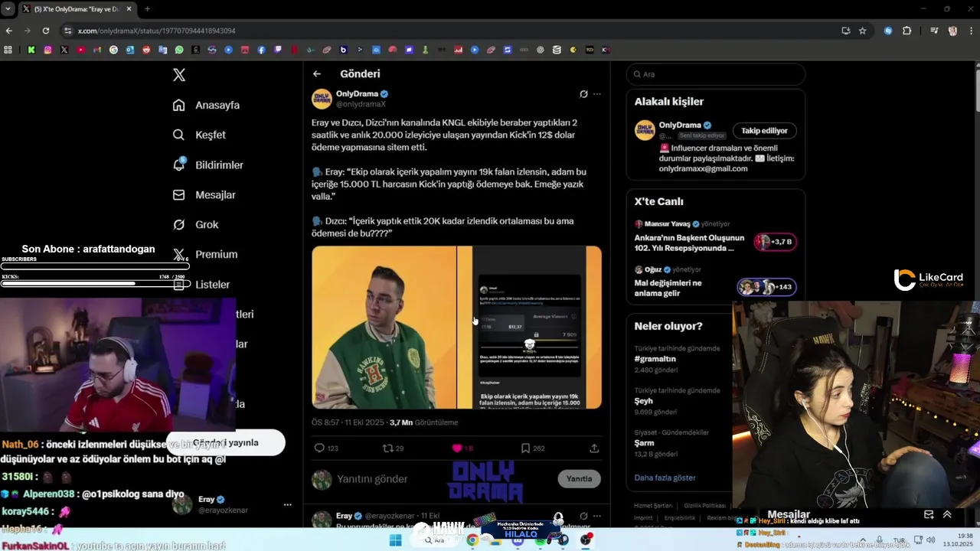Click the Chrome icon on the taskbar
980x551 pixels.
point(472,540)
